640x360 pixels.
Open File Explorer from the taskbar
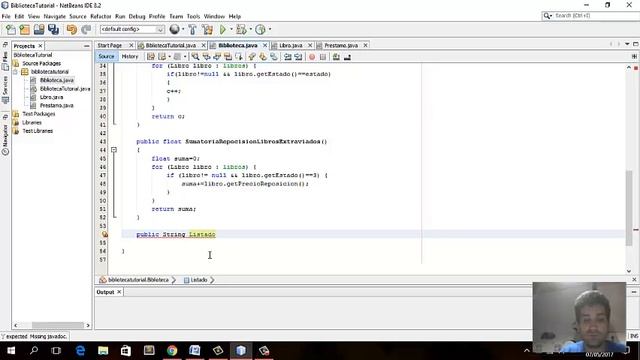tap(103, 351)
